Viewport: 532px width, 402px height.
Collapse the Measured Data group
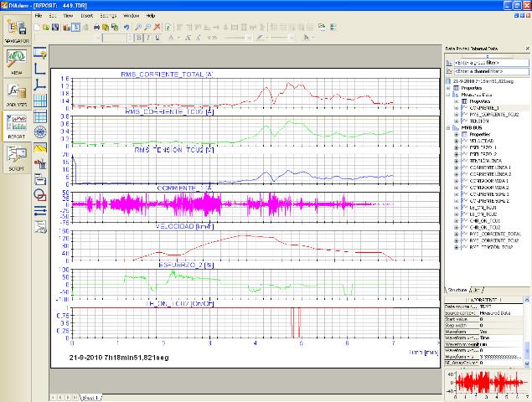coord(448,95)
